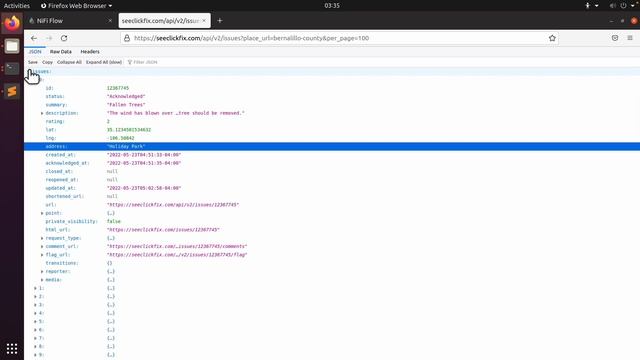Select the created_at timestamp row
The width and height of the screenshot is (640, 360).
(x=332, y=155)
